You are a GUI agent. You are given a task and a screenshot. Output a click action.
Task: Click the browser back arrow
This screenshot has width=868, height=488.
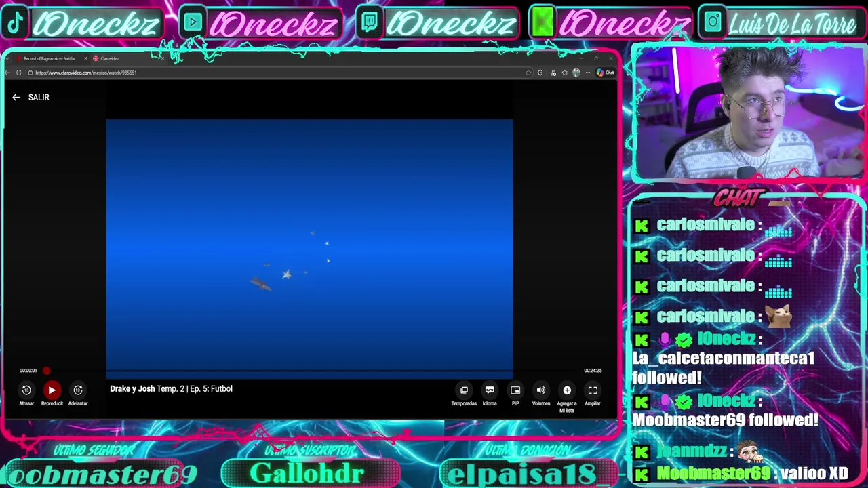coord(7,73)
